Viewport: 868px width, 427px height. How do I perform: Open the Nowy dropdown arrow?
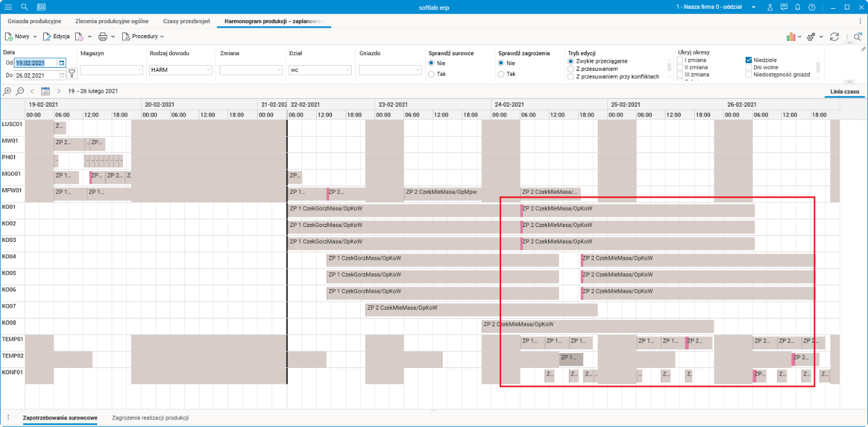[35, 37]
